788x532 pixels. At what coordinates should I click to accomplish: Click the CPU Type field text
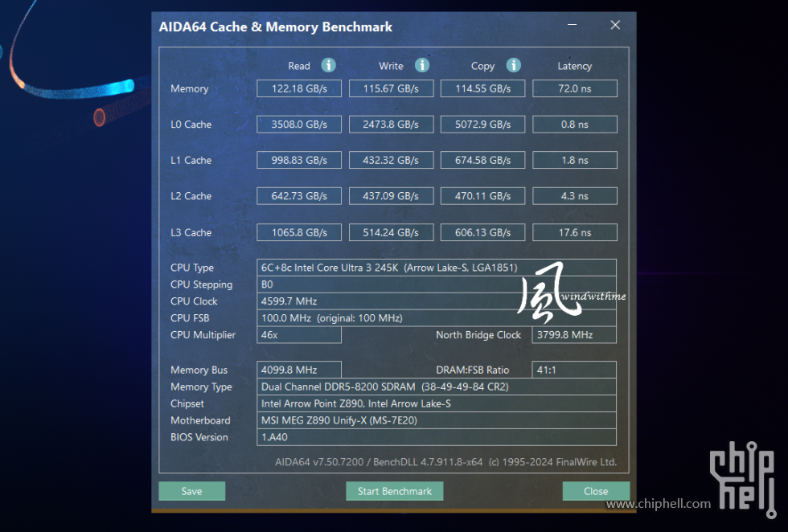[x=436, y=268]
